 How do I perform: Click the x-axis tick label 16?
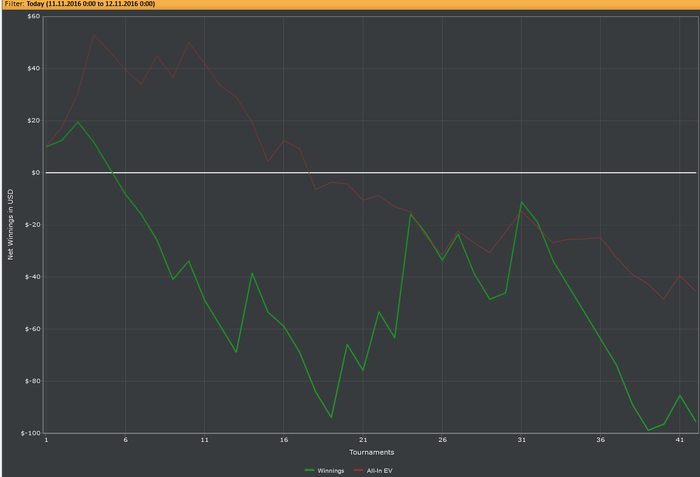284,440
